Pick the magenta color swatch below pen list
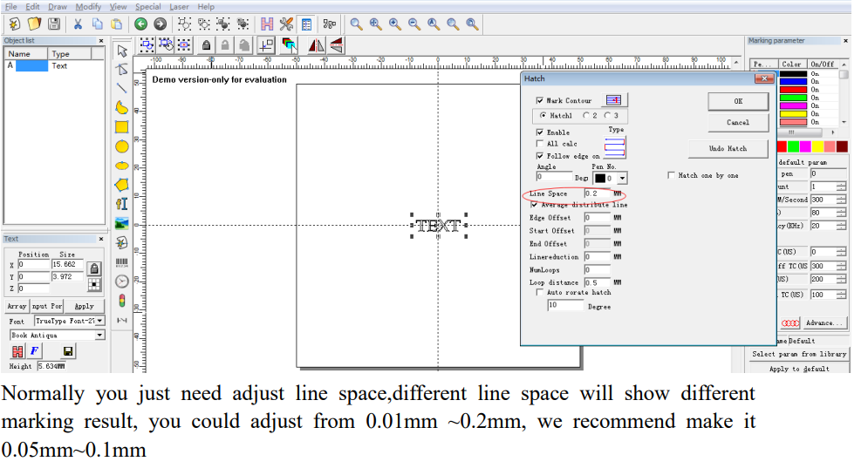The image size is (868, 475). [805, 146]
